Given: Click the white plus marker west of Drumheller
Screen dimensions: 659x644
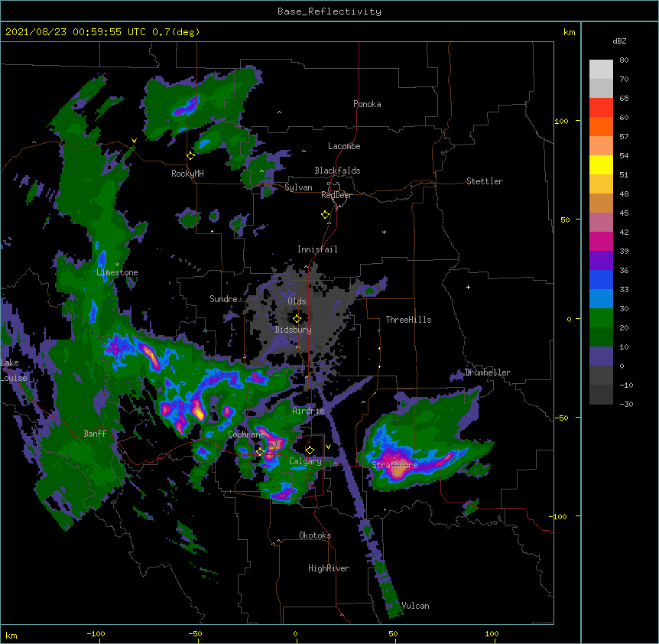Looking at the screenshot, I should tap(468, 287).
